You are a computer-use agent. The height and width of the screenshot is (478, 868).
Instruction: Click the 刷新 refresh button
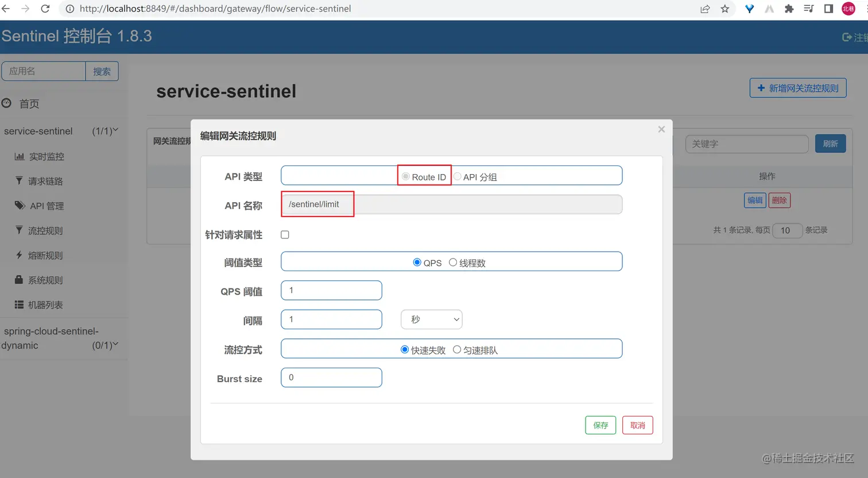coord(830,144)
